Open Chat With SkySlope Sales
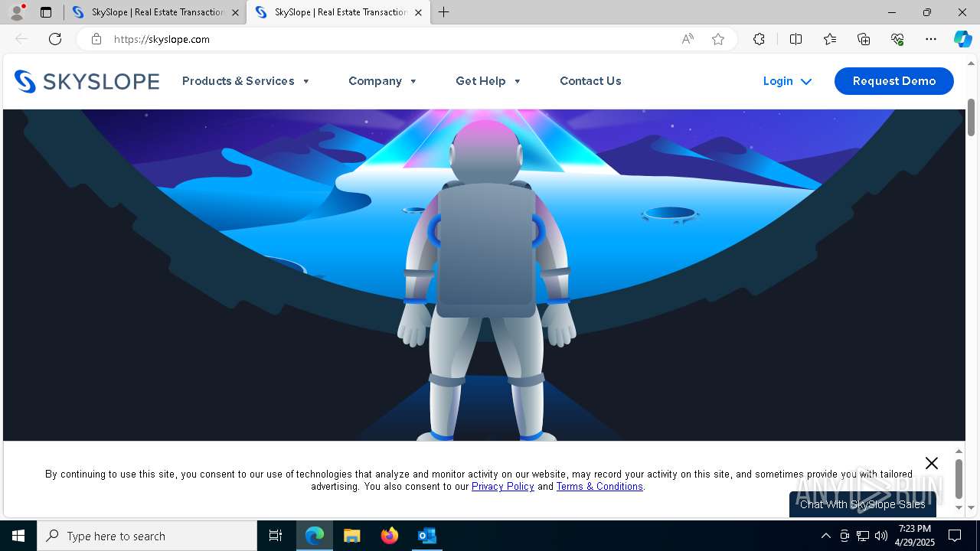 click(863, 504)
